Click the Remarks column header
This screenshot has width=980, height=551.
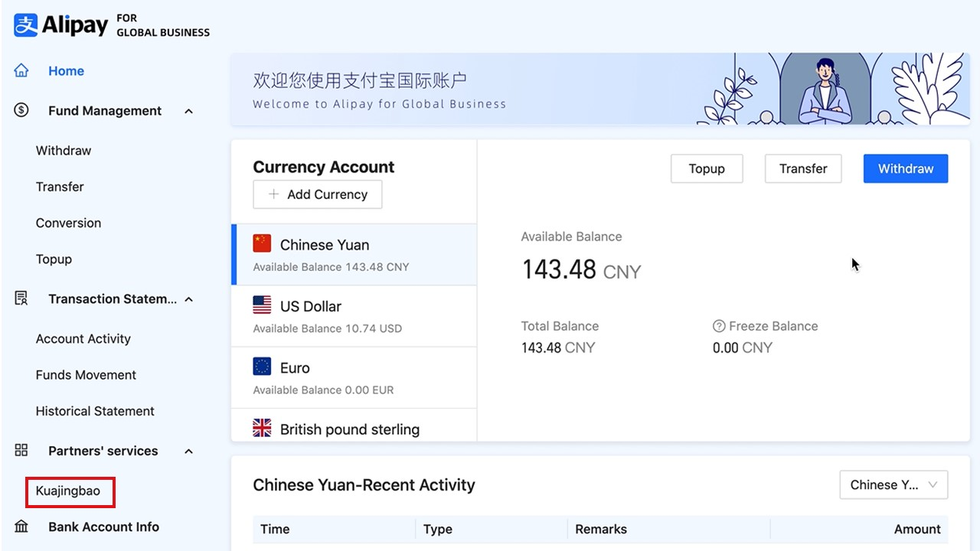[601, 529]
